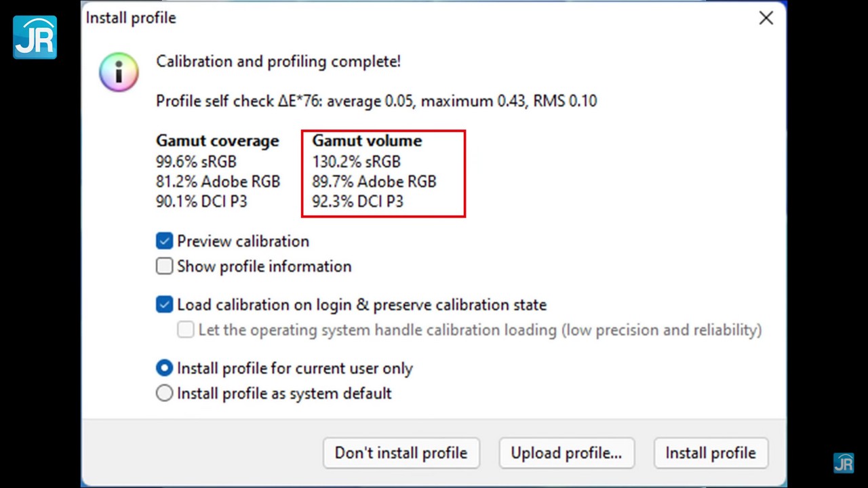Click the rainbow info icon

click(119, 71)
